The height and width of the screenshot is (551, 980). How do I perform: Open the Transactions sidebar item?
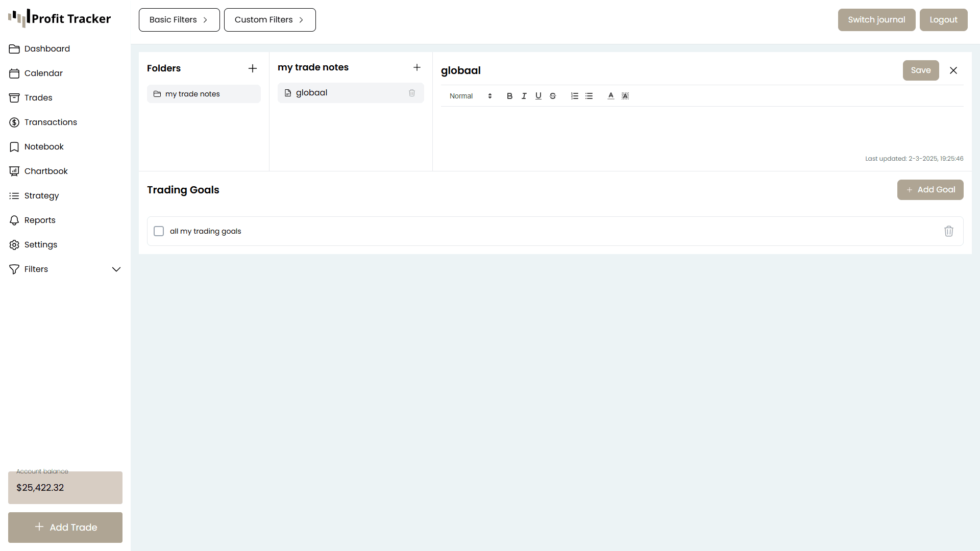tap(51, 122)
